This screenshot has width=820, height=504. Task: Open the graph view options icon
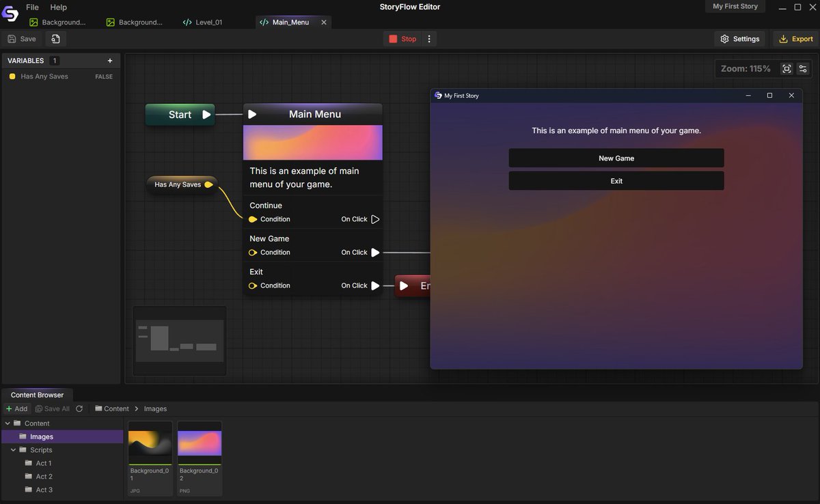click(803, 68)
